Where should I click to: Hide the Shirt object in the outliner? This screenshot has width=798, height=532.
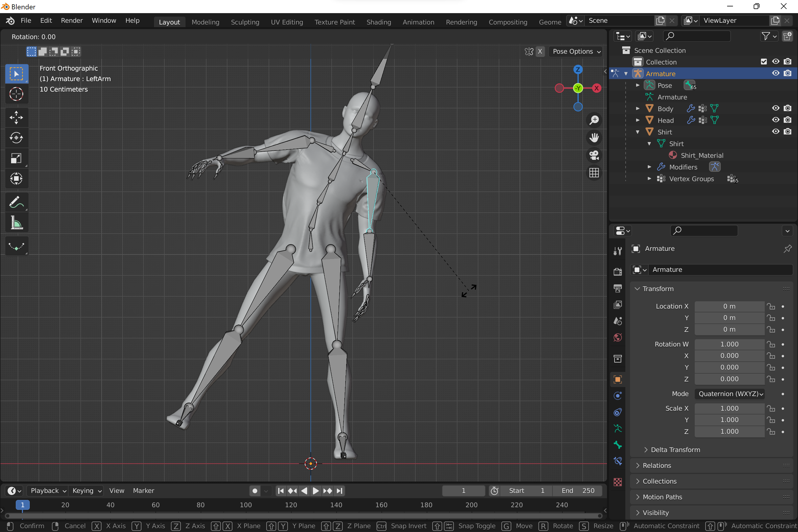(775, 131)
